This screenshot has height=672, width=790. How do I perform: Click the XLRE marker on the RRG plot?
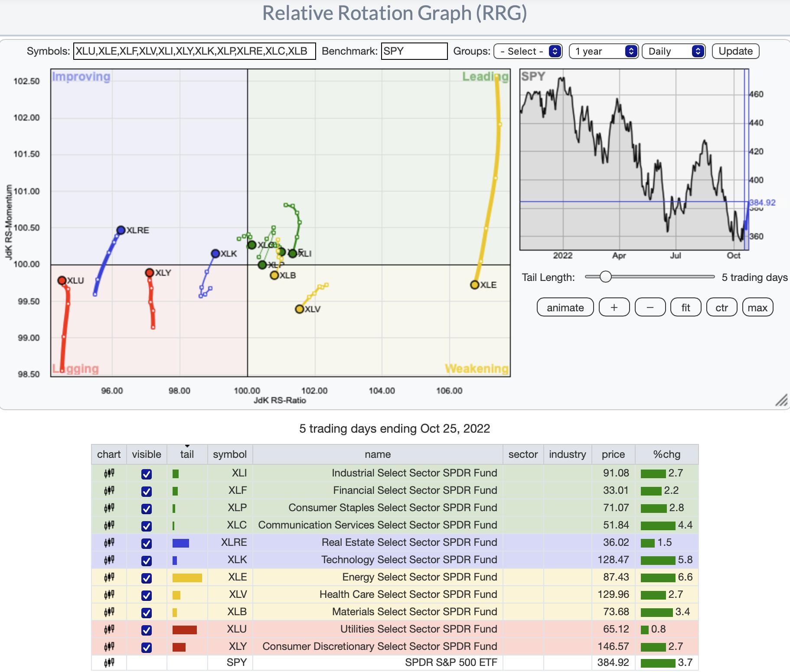click(x=121, y=230)
